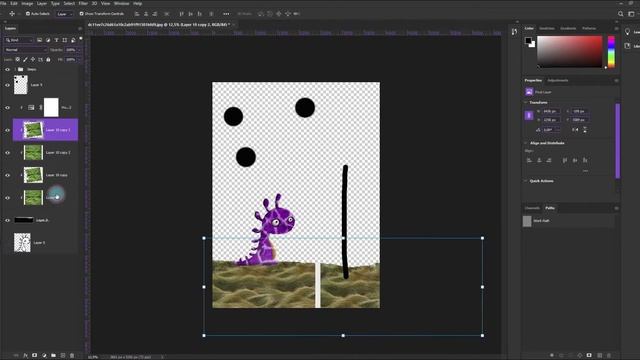
Task: Click the lock all padlock icon
Action: [48, 60]
